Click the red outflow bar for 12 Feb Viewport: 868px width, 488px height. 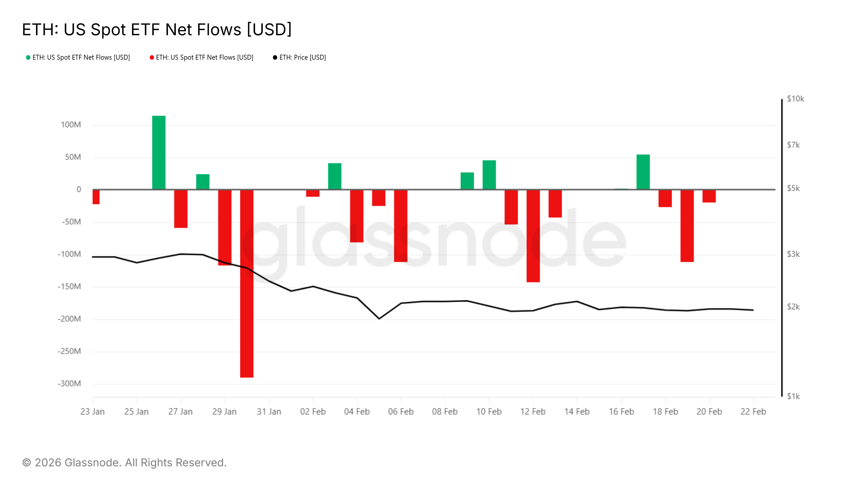(533, 236)
